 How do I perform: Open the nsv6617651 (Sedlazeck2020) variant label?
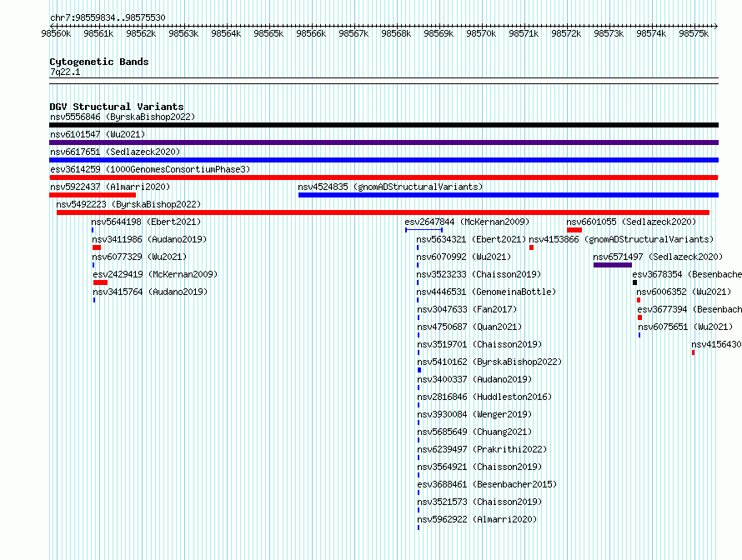point(115,152)
